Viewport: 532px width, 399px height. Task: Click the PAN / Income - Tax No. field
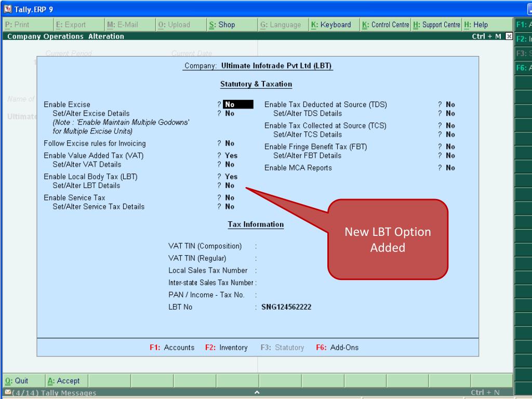pyautogui.click(x=206, y=295)
